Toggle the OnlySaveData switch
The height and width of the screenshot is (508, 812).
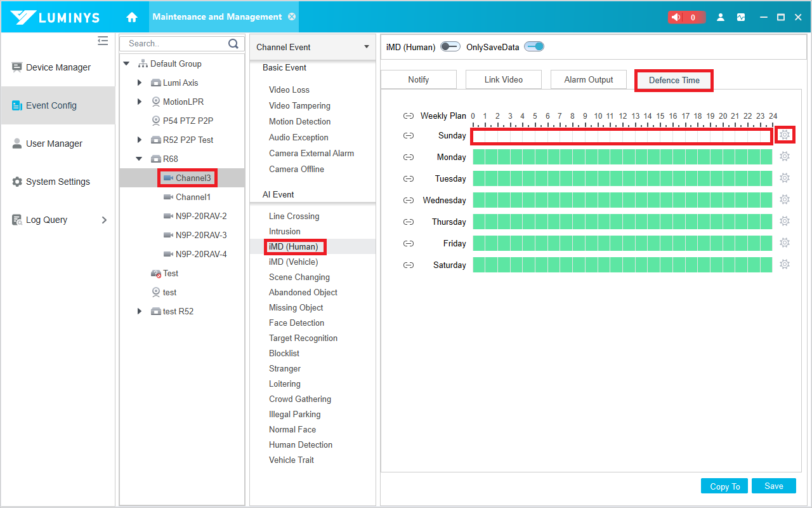pyautogui.click(x=534, y=47)
